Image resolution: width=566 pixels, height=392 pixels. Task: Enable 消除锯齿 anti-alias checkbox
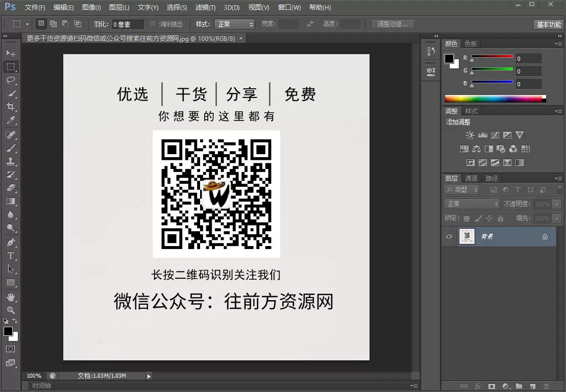pyautogui.click(x=152, y=24)
